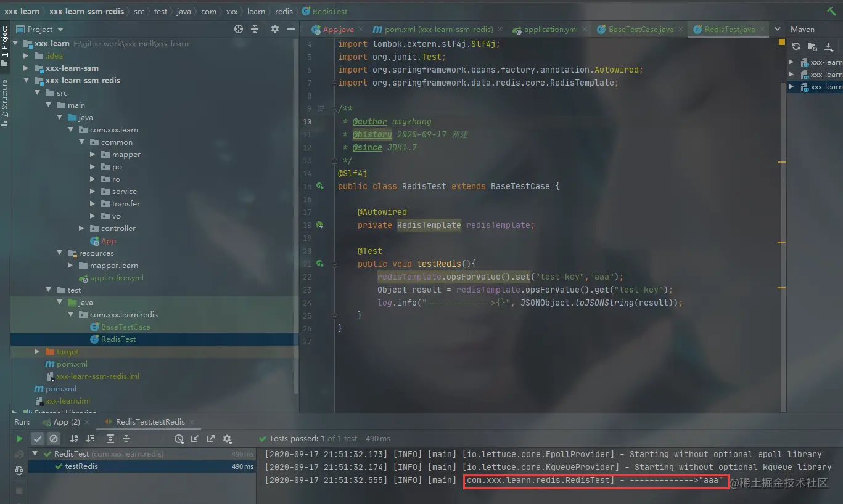Expand the mapper package
843x504 pixels.
click(93, 155)
